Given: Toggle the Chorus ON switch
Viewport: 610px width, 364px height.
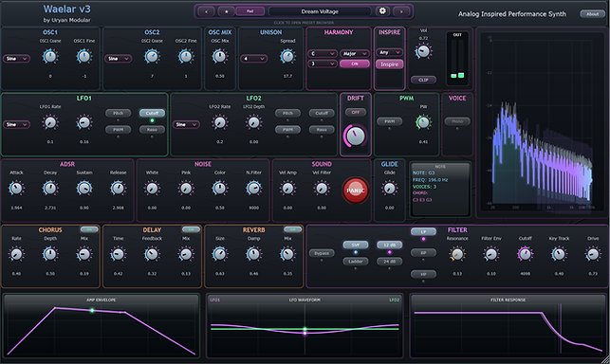Looking at the screenshot, I should [x=89, y=229].
